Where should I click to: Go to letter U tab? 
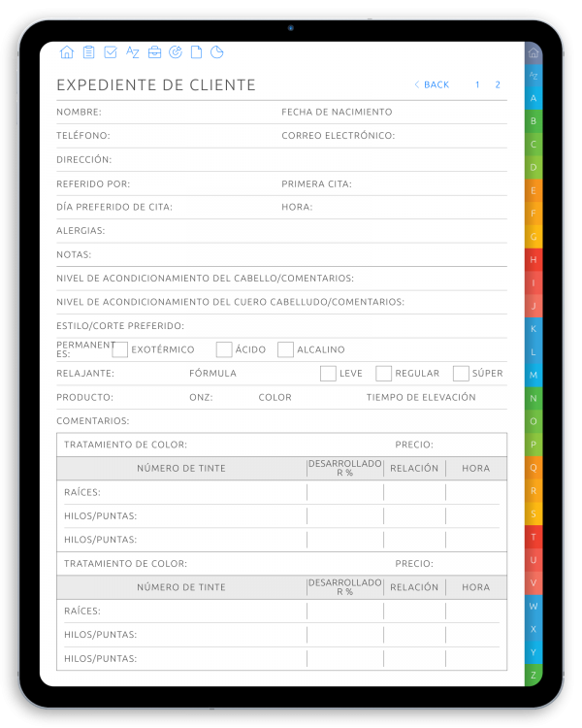533,560
